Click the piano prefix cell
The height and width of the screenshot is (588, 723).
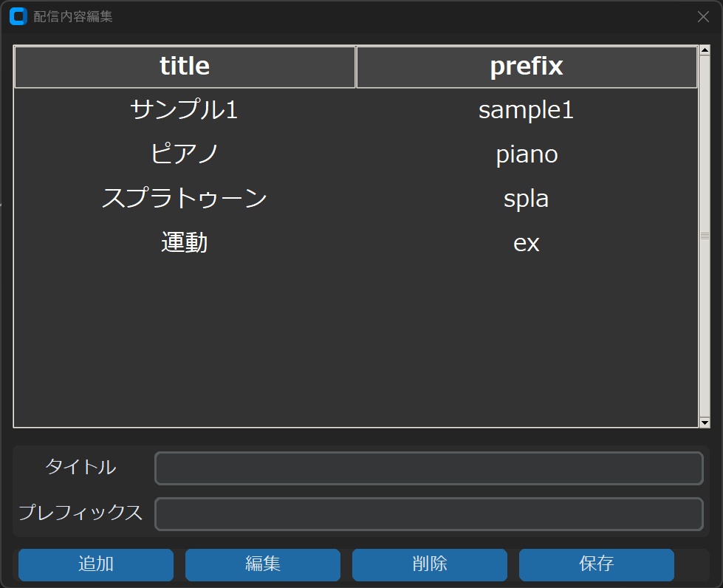click(x=527, y=154)
